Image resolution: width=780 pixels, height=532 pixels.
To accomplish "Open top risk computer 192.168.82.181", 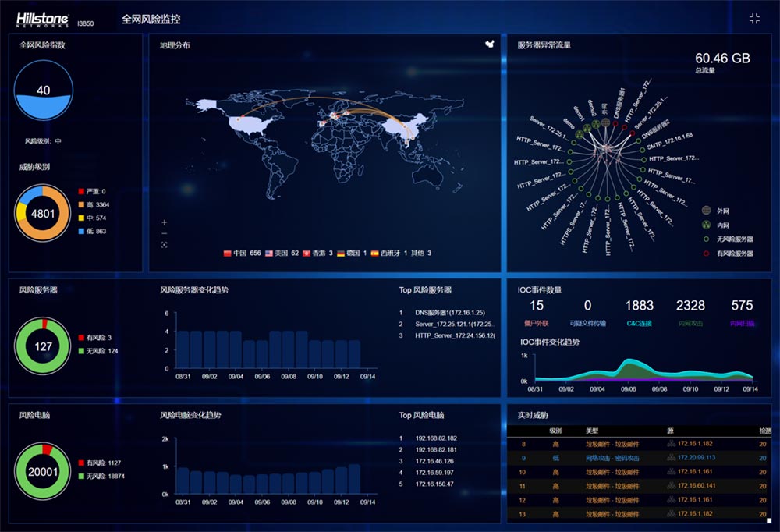I will 436,449.
